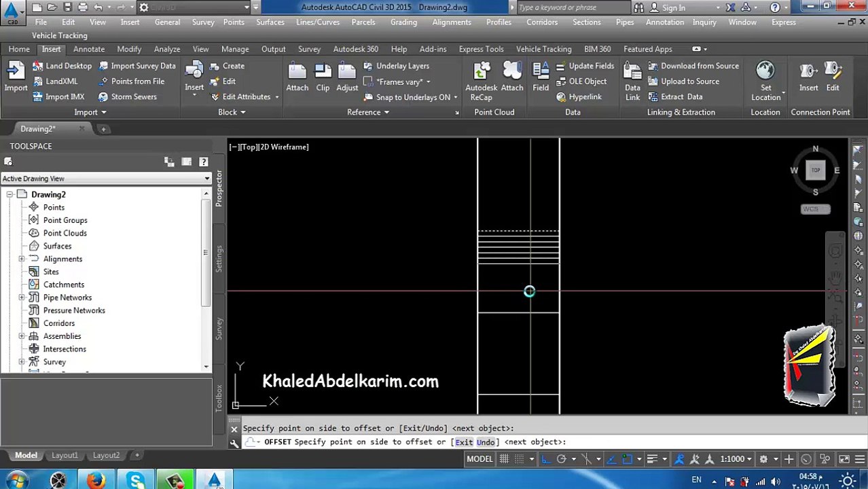Screen dimensions: 868x489
Task: Click the Adjust reference icon
Action: click(347, 77)
